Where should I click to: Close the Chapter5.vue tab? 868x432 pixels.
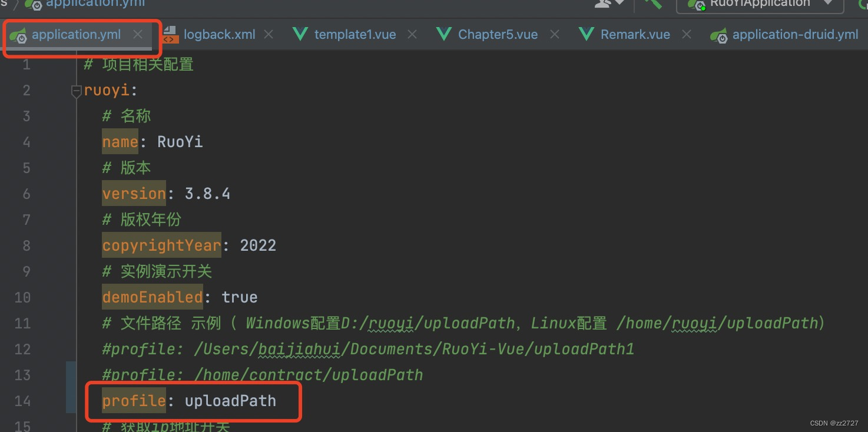554,35
